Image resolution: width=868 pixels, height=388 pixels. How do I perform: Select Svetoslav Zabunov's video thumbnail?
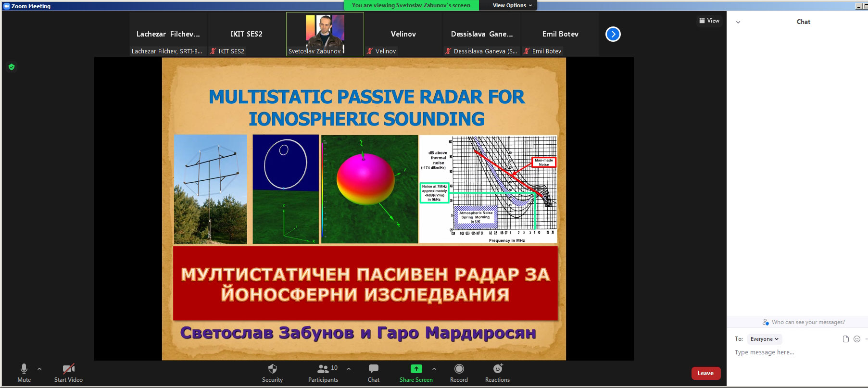click(x=325, y=34)
